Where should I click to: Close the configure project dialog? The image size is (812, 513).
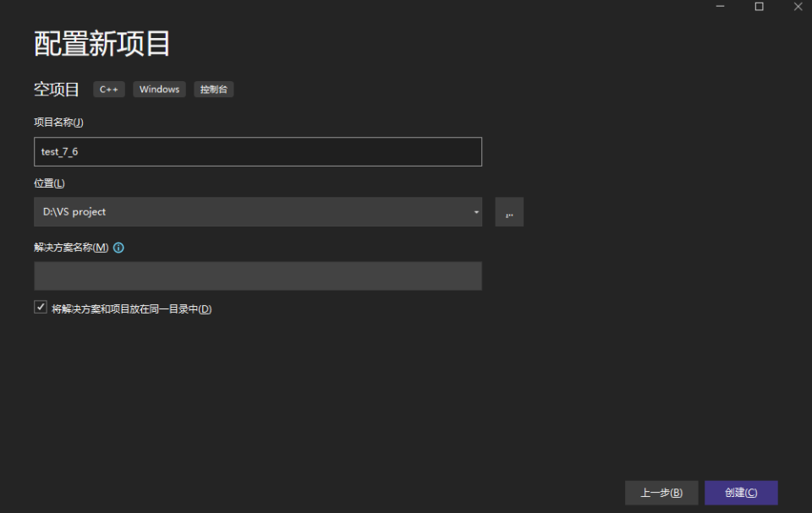(798, 6)
